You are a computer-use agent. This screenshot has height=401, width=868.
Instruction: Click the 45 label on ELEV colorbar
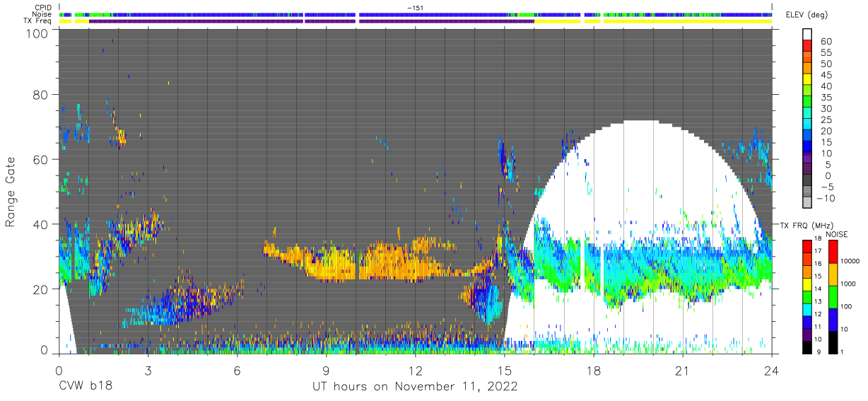[x=826, y=75]
